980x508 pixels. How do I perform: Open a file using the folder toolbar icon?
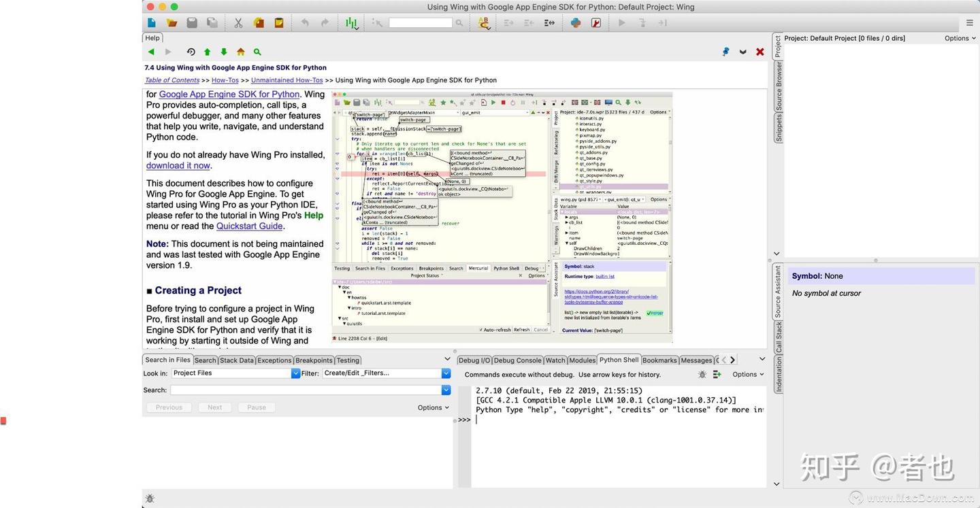(171, 22)
